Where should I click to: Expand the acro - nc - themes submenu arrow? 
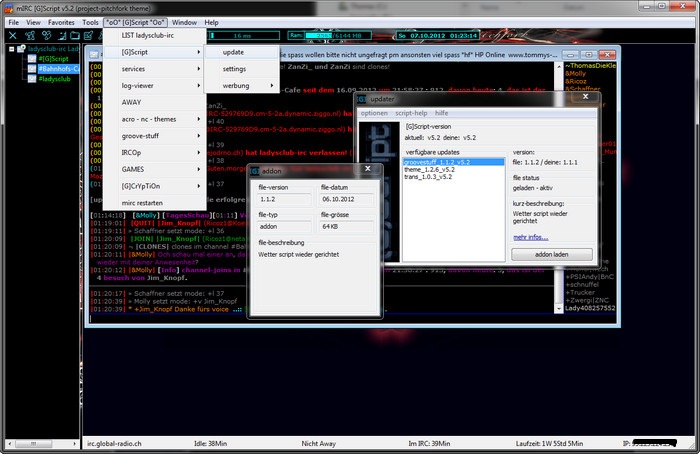point(199,119)
